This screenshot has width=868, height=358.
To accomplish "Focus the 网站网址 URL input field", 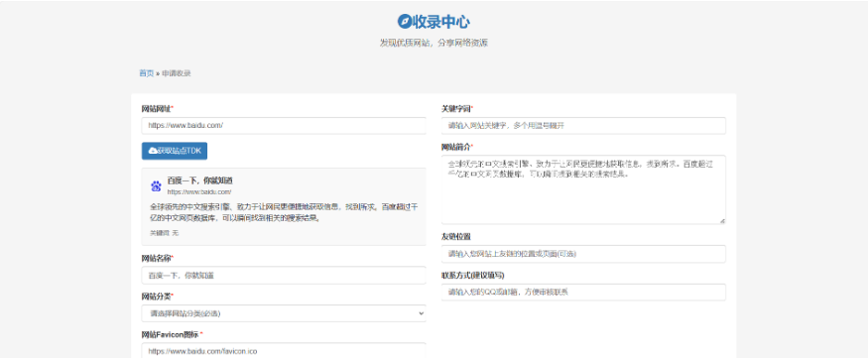I will pos(284,126).
